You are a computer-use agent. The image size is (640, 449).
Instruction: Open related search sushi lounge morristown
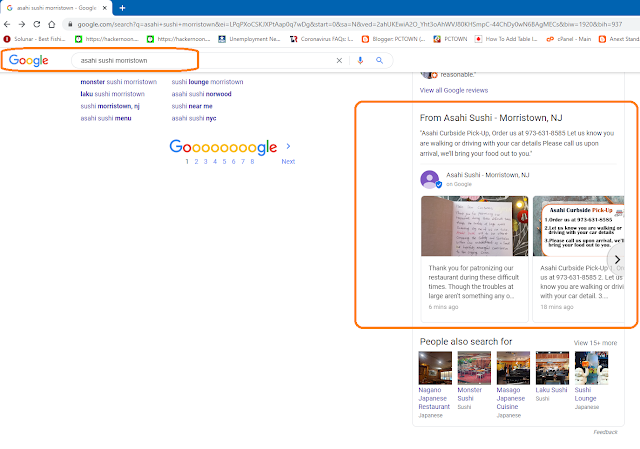point(207,82)
